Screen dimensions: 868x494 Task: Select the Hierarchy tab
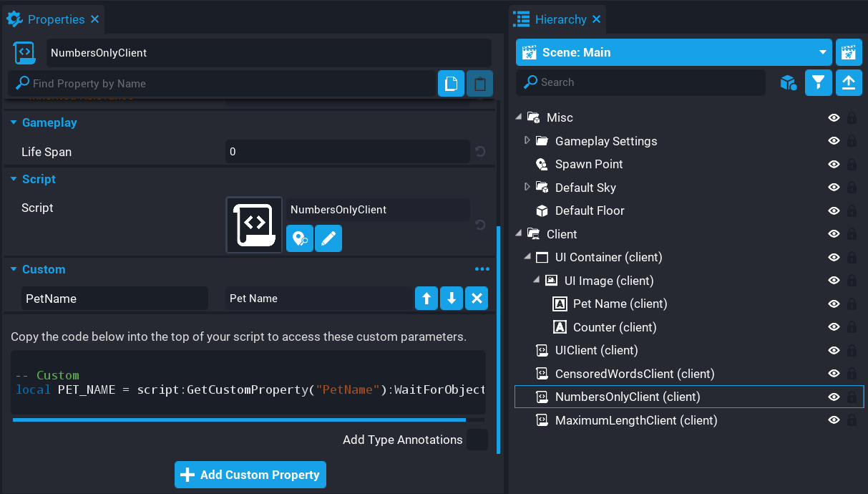point(560,19)
